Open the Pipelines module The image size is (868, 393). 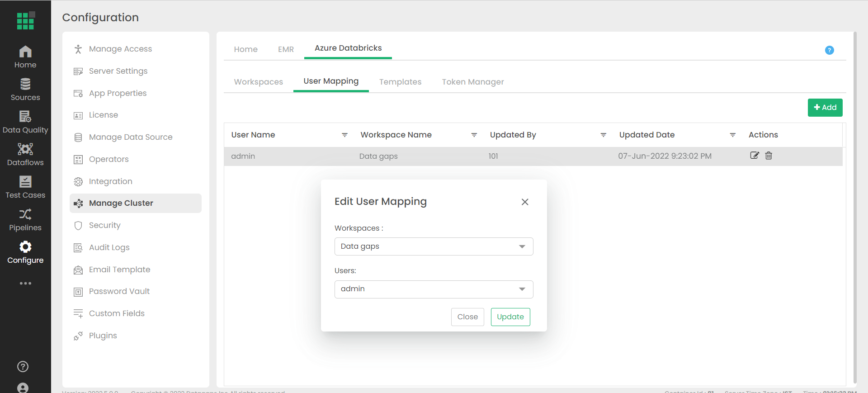click(x=25, y=220)
